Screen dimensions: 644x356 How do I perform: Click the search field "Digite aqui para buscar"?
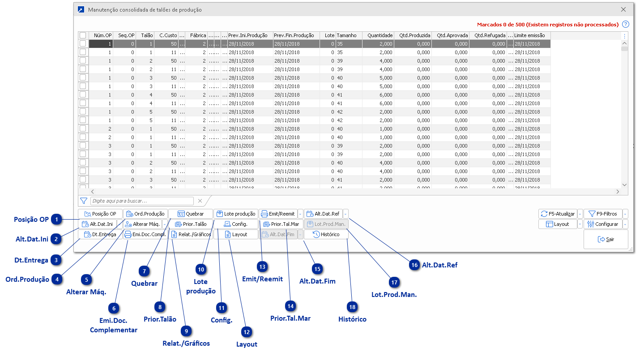[x=142, y=201]
